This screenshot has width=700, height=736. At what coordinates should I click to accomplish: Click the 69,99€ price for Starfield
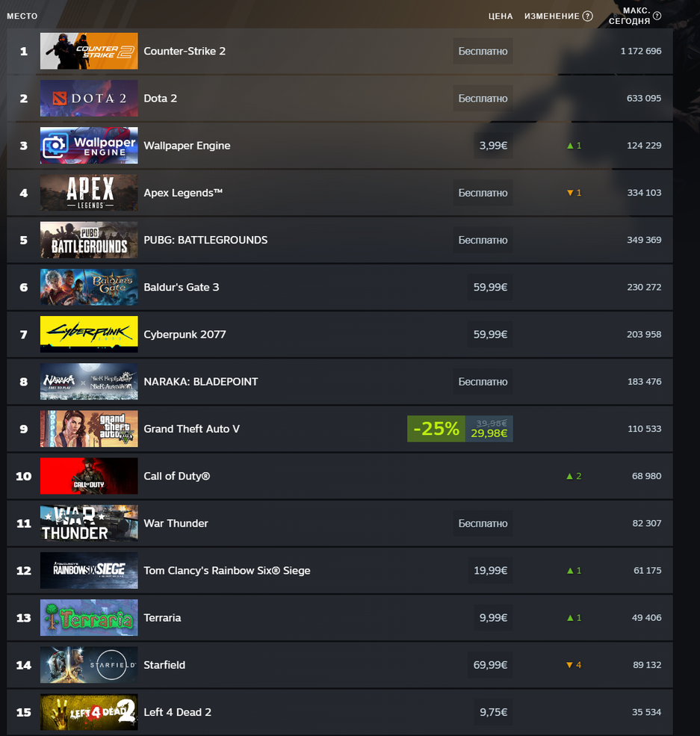pos(490,665)
